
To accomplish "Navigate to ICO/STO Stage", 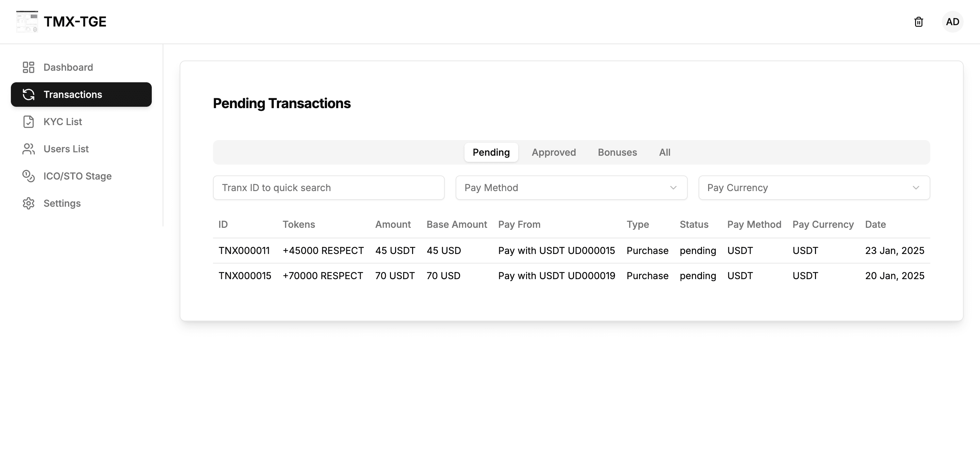I will pyautogui.click(x=81, y=176).
